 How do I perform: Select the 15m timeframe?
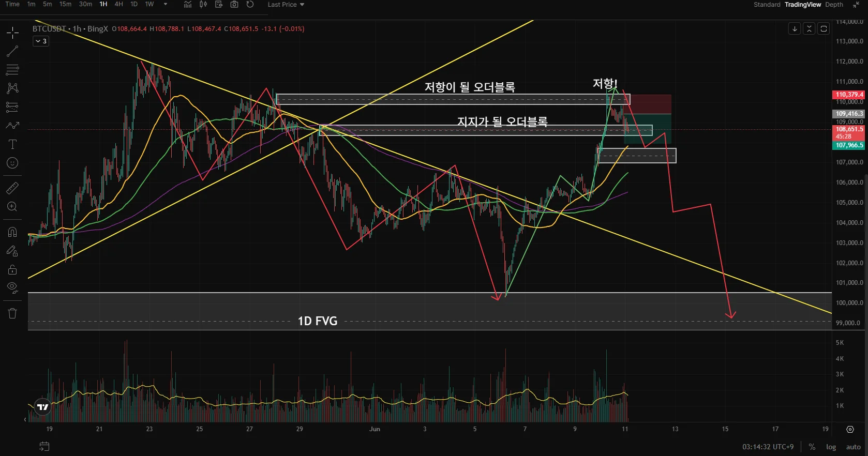(65, 4)
